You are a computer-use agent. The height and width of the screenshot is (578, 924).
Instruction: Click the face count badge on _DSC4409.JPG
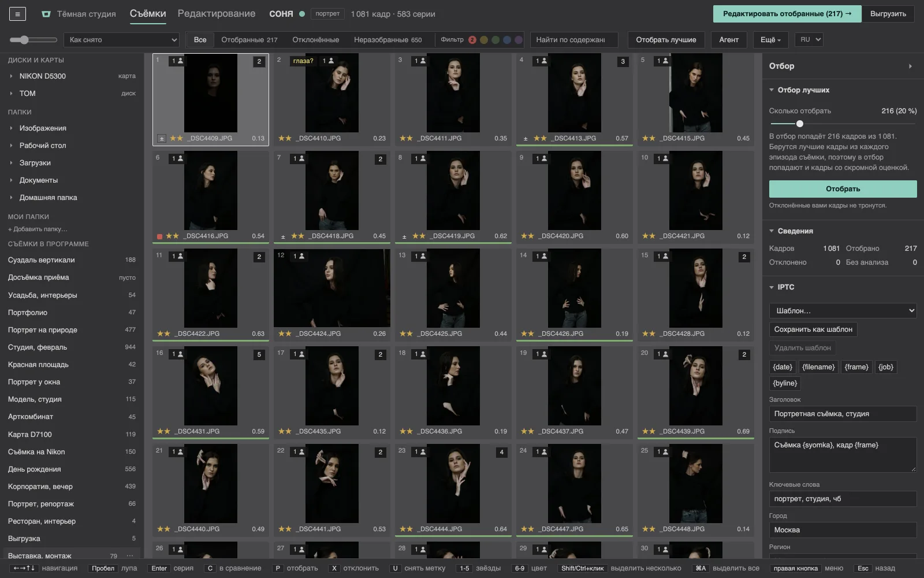pyautogui.click(x=177, y=61)
